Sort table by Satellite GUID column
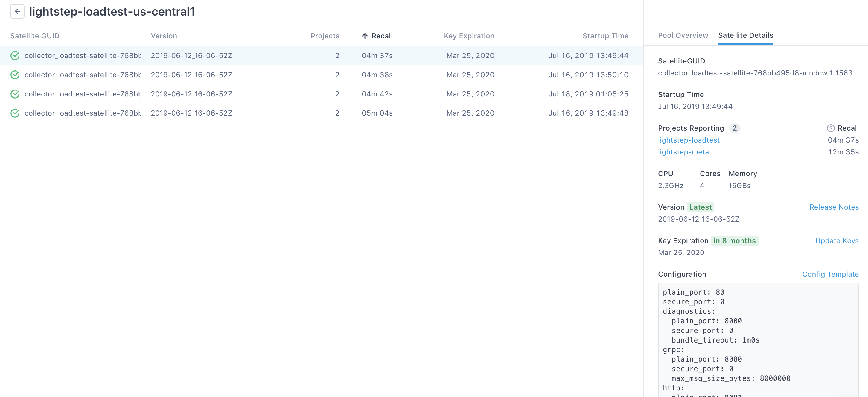 (x=34, y=36)
